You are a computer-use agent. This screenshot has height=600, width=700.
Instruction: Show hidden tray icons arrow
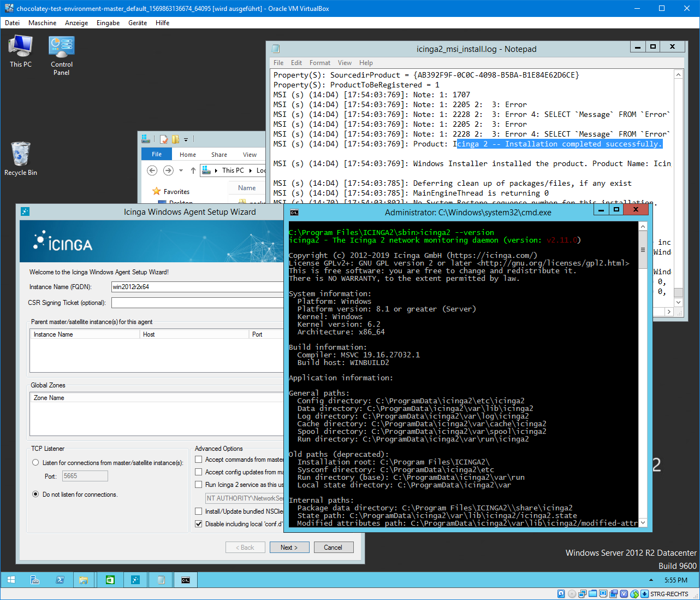[x=651, y=580]
